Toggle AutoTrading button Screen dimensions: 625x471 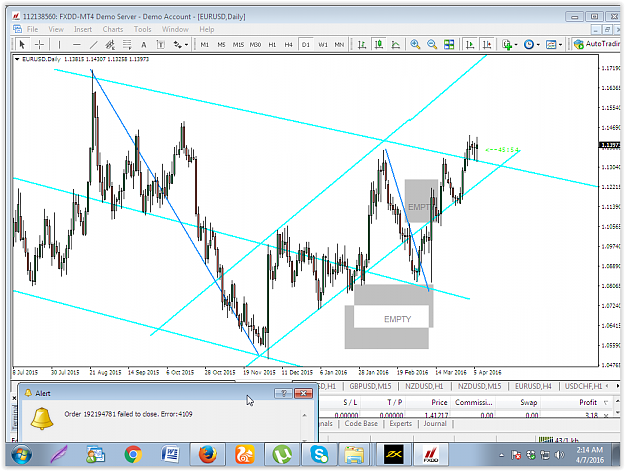[x=597, y=44]
